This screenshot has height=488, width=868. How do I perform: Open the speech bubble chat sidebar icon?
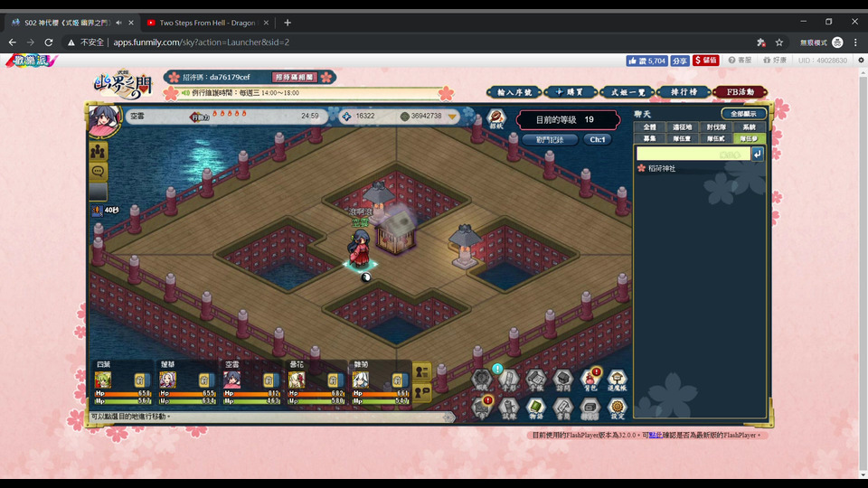(x=98, y=172)
